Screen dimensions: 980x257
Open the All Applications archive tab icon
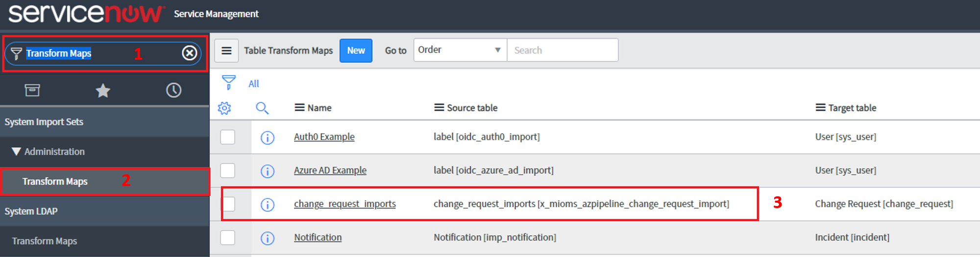click(32, 90)
